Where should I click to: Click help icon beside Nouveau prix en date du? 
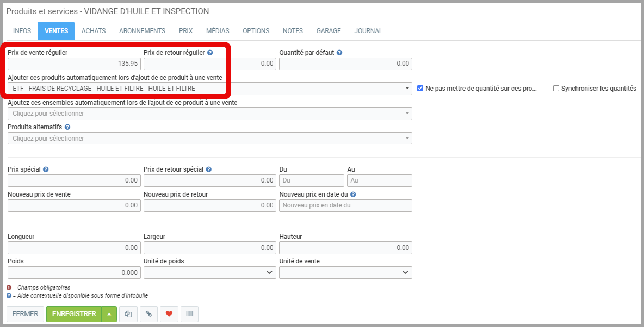point(353,194)
